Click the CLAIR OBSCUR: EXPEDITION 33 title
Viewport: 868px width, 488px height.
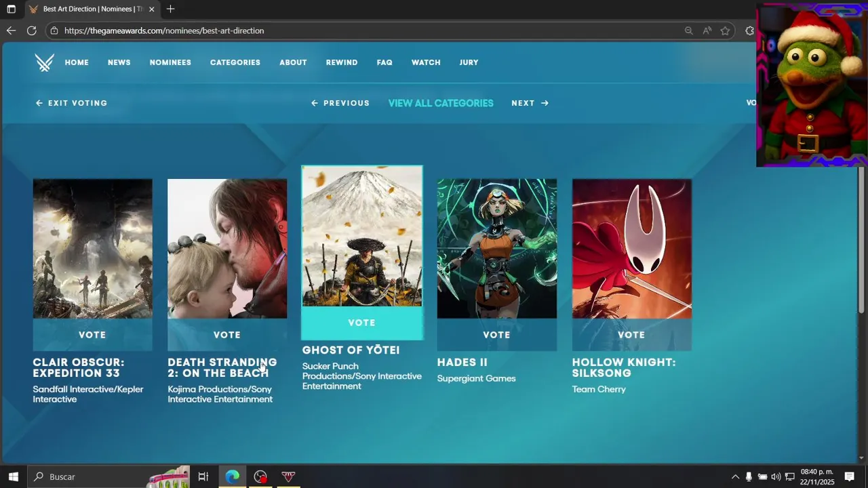(79, 368)
